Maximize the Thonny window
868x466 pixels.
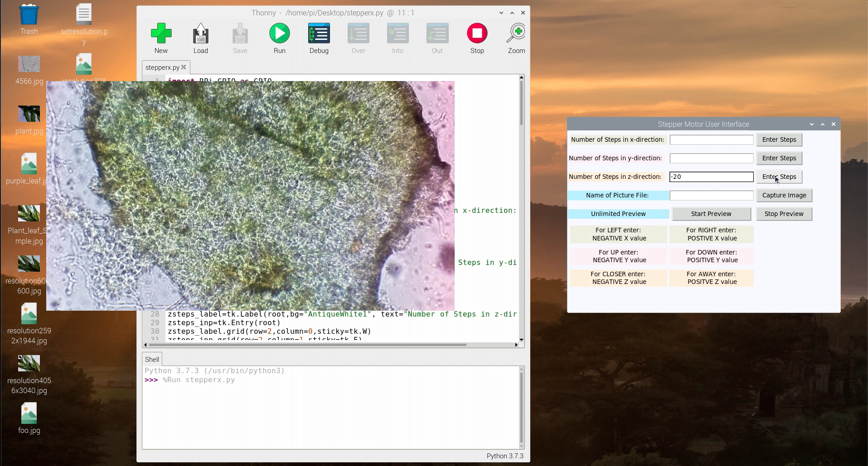pos(512,13)
